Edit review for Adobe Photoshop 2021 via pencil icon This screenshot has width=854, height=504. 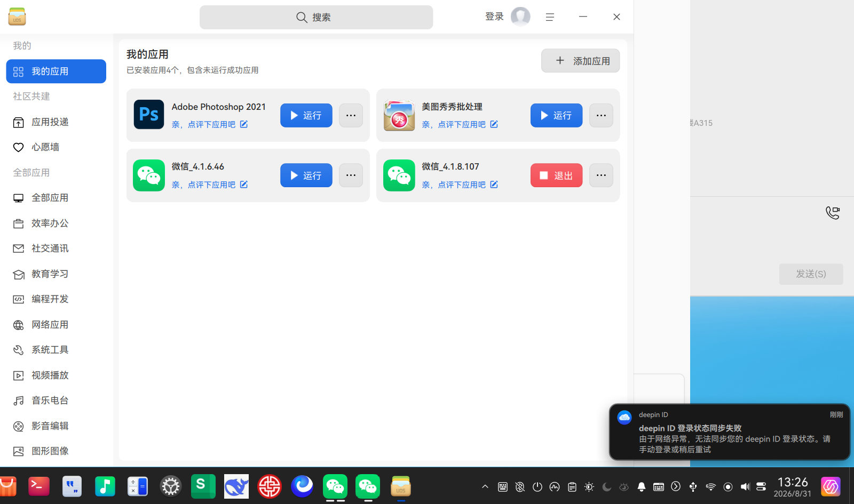244,124
